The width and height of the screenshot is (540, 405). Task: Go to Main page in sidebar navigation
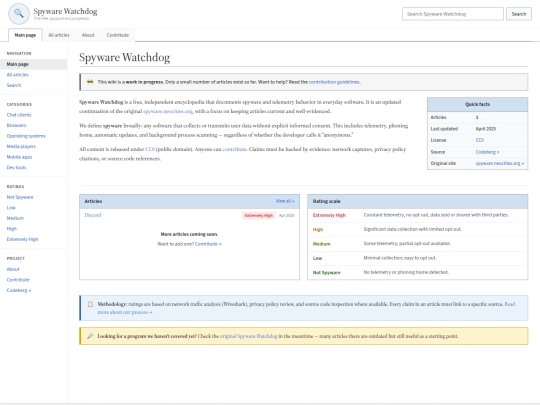coord(33,64)
